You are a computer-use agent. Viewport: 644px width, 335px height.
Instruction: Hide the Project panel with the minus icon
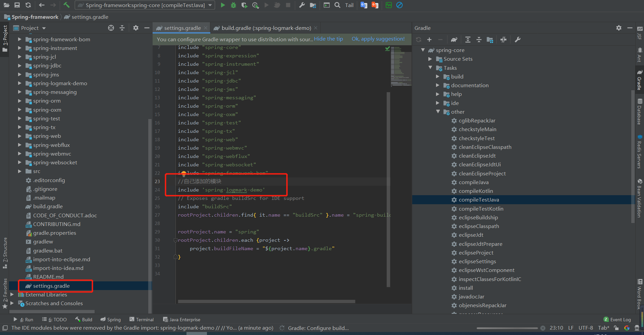[147, 28]
